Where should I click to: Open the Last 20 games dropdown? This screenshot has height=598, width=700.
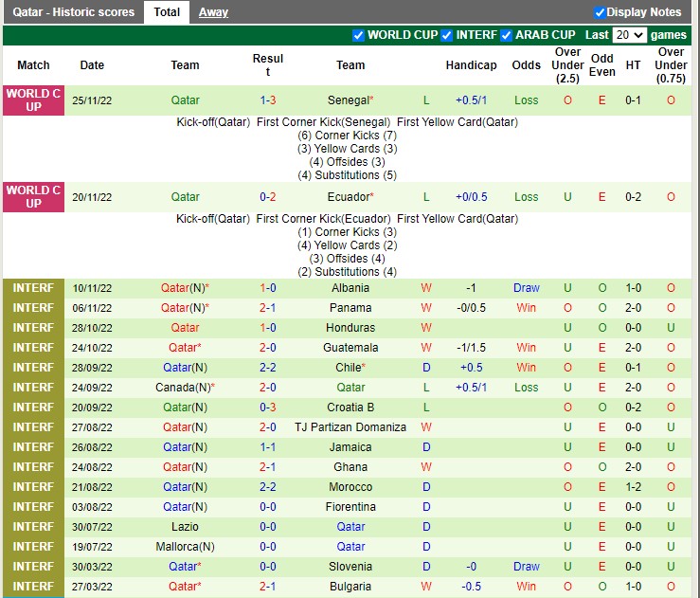coord(630,35)
